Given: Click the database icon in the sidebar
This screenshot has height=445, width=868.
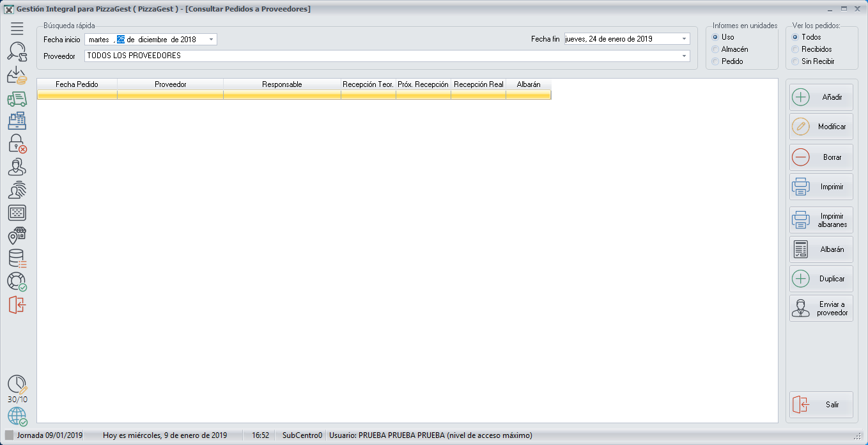Looking at the screenshot, I should [x=17, y=259].
